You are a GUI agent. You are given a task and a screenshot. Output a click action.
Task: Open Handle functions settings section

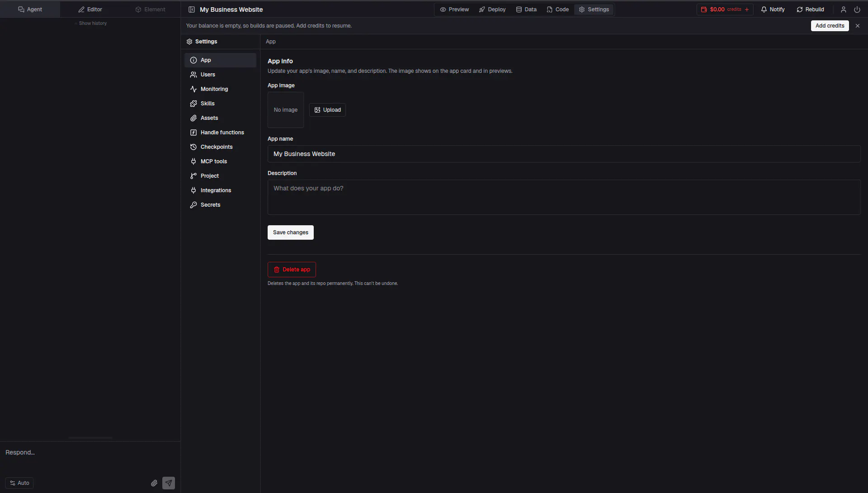coord(220,133)
